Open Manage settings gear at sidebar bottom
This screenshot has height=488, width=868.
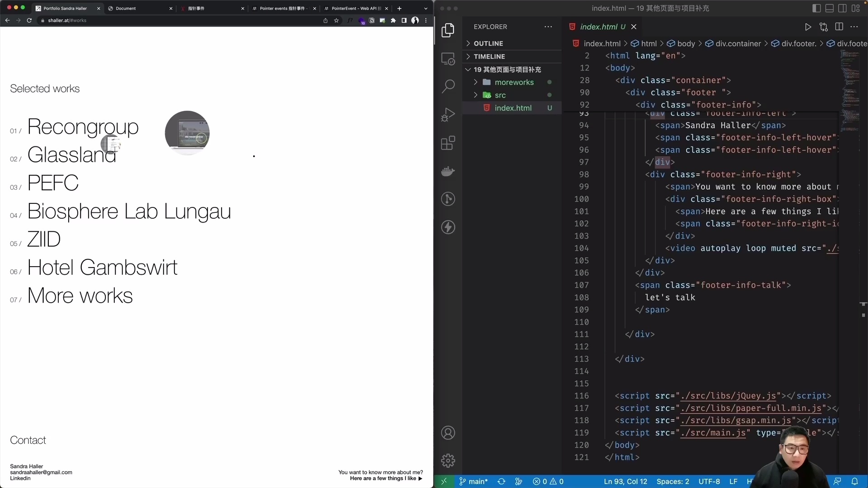pyautogui.click(x=448, y=460)
